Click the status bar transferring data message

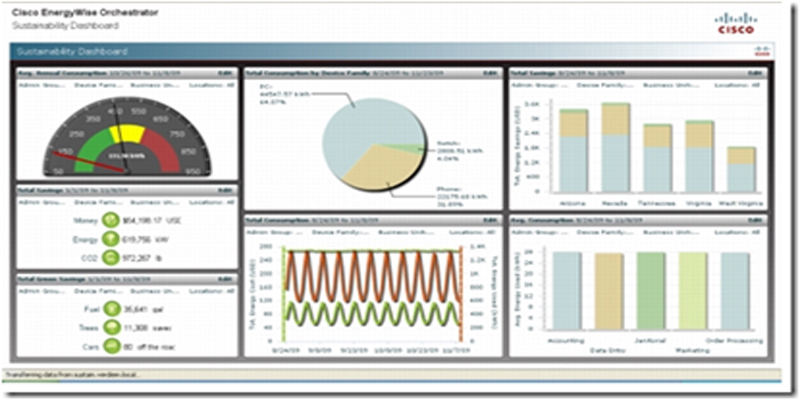(x=72, y=374)
